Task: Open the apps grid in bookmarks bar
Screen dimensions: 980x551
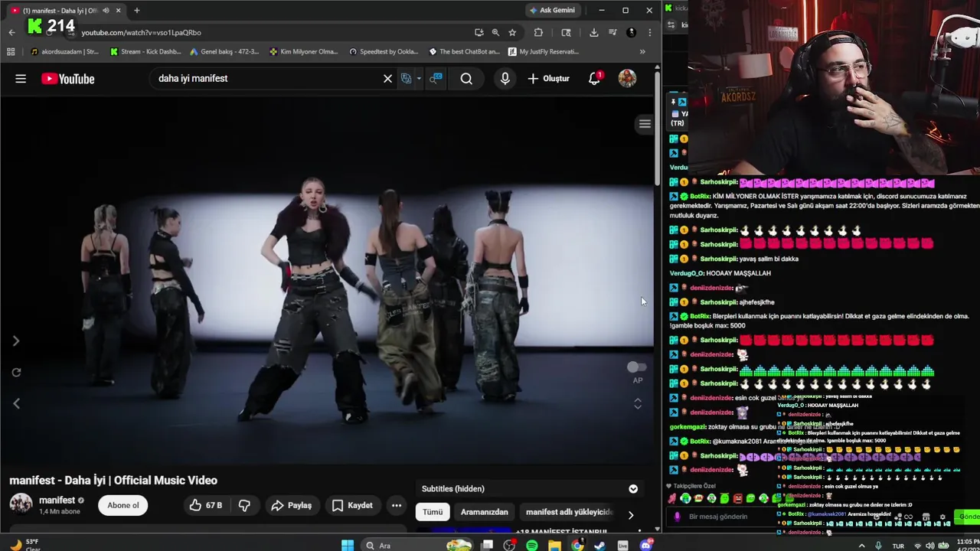Action: (x=11, y=52)
